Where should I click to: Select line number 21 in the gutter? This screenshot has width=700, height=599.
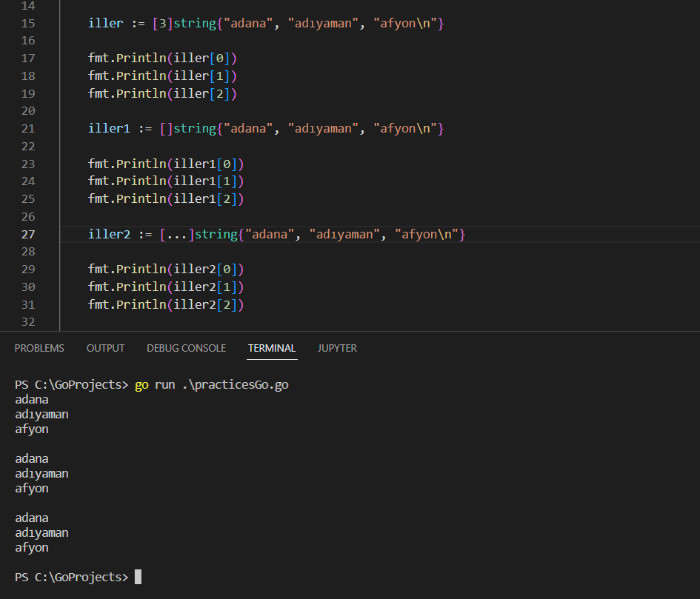tap(28, 129)
